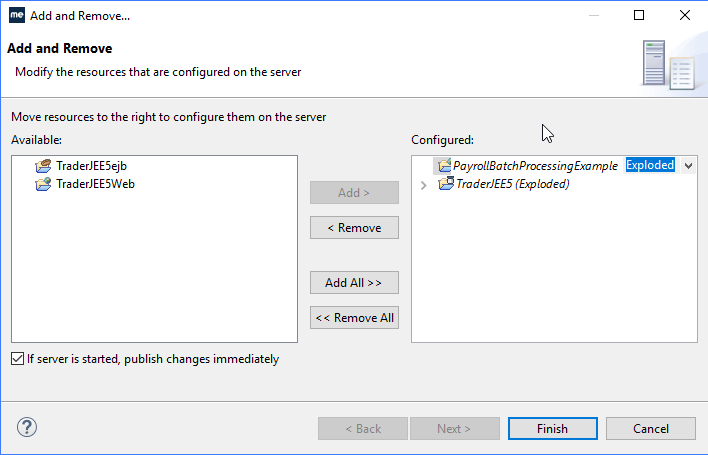Click the server banner image
Viewport: 708px width, 455px height.
tap(667, 64)
